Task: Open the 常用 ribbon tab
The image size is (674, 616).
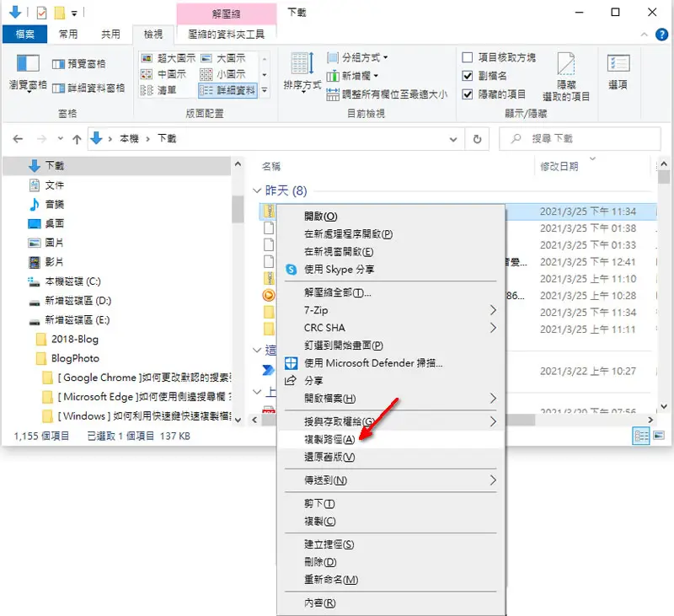Action: pyautogui.click(x=68, y=35)
